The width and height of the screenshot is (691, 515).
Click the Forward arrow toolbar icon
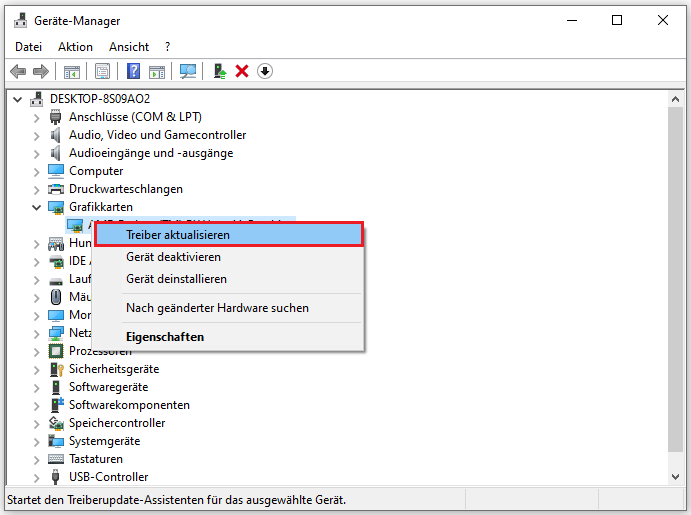pos(41,71)
